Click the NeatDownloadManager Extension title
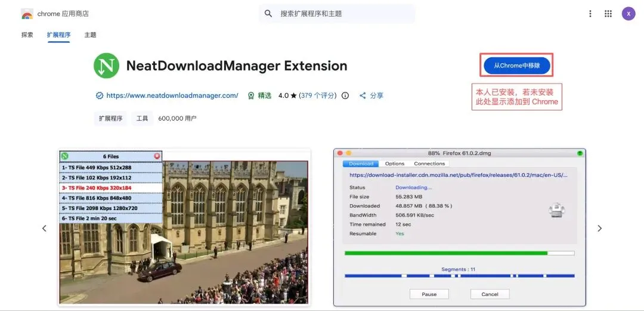 [237, 66]
